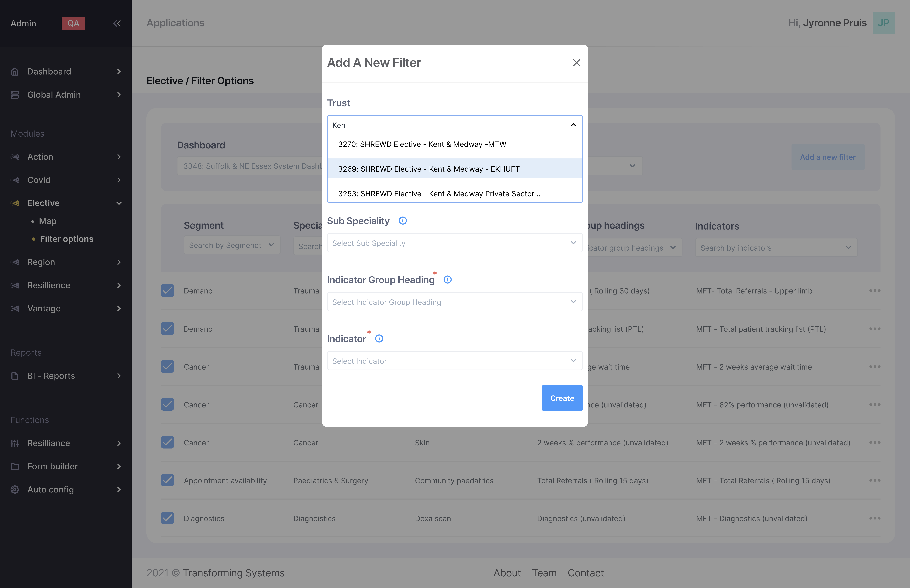Screen dimensions: 910x588
Task: Collapse the sidebar with double-chevron icon
Action: pos(117,23)
